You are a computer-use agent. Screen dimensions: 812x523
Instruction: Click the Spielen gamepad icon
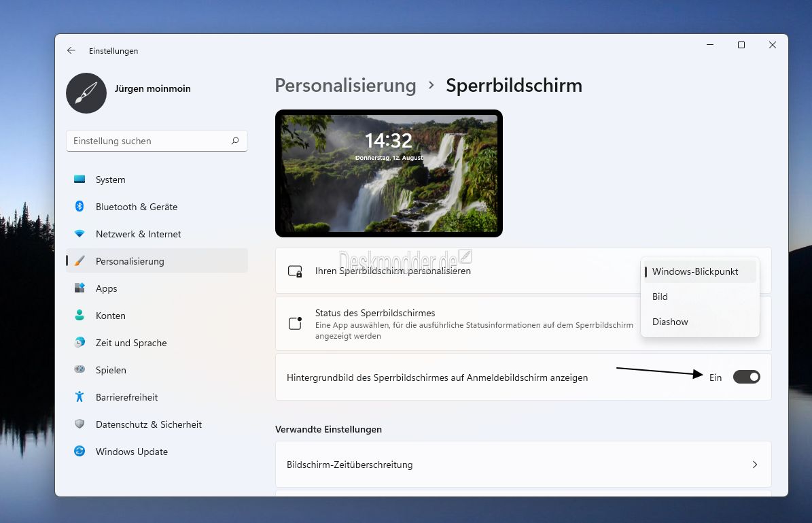point(80,369)
